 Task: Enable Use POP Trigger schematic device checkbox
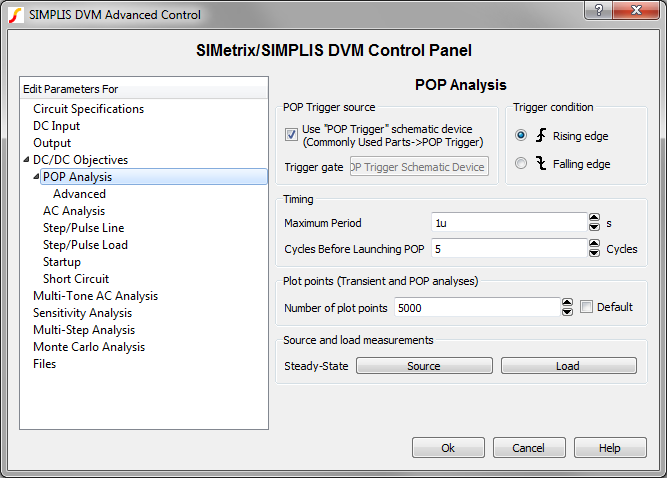(x=291, y=135)
